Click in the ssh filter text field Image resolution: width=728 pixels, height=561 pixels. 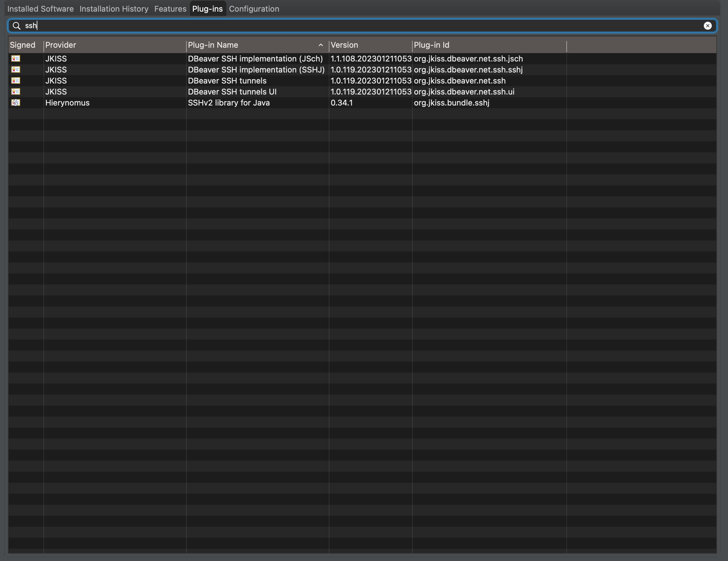pos(333,26)
